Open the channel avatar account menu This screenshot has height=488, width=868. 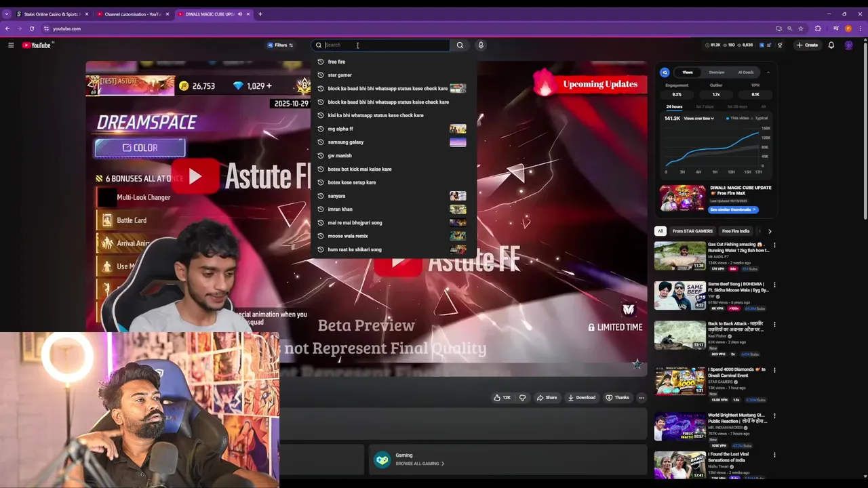tap(848, 45)
